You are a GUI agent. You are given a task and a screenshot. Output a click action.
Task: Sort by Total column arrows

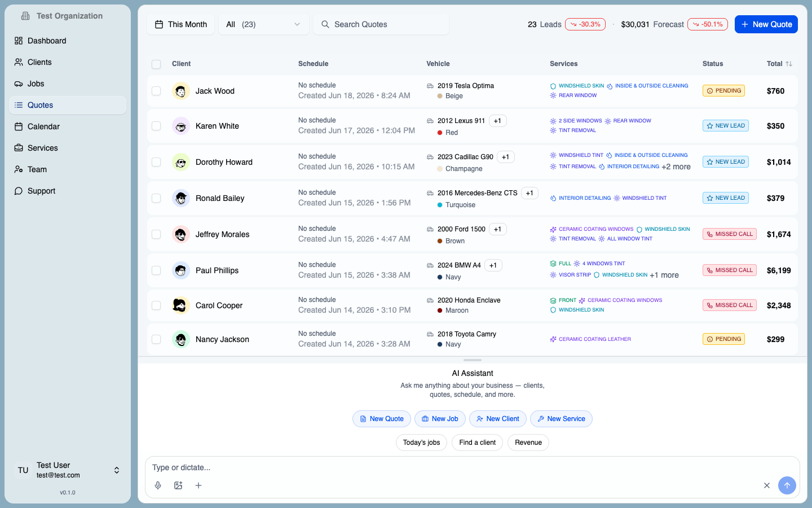[789, 64]
